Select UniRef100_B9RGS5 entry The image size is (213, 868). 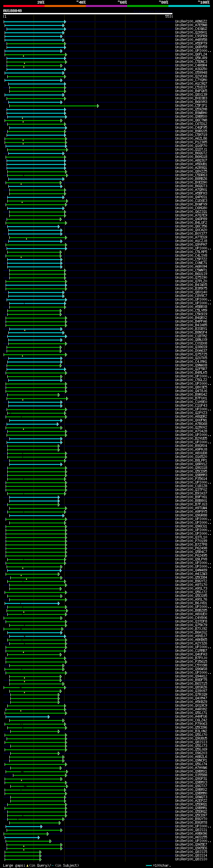191,131
